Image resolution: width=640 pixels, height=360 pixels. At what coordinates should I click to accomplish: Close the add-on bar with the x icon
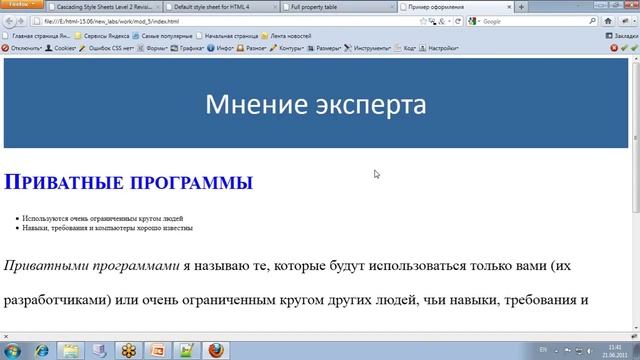[x=6, y=336]
